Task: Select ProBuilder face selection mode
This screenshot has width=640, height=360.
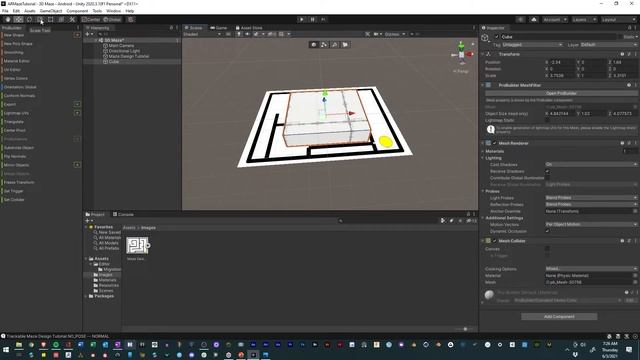Action: point(345,45)
